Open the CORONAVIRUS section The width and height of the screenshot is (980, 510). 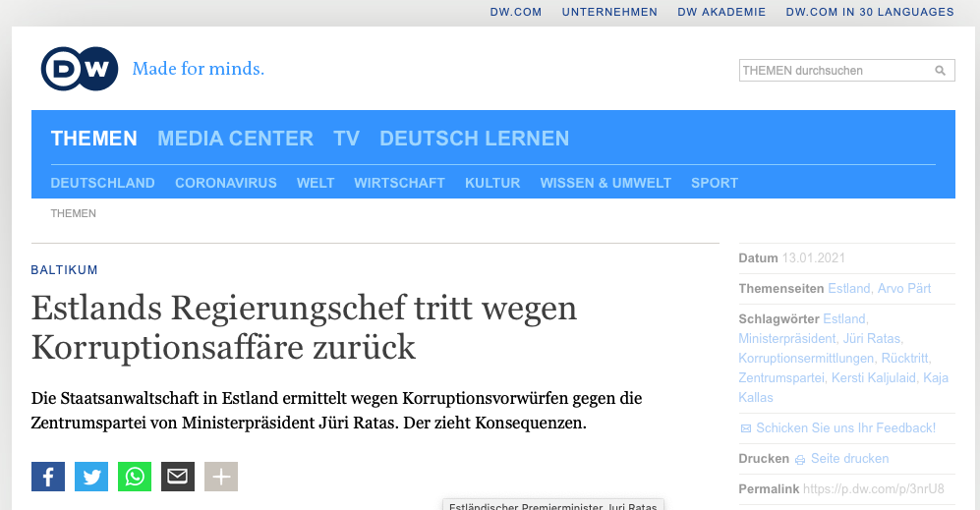226,183
